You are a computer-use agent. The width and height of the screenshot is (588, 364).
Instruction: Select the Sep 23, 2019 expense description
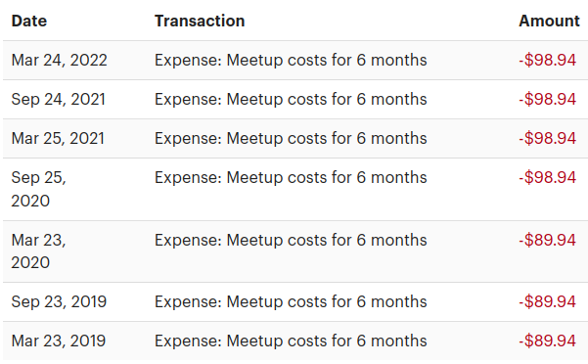(x=291, y=301)
